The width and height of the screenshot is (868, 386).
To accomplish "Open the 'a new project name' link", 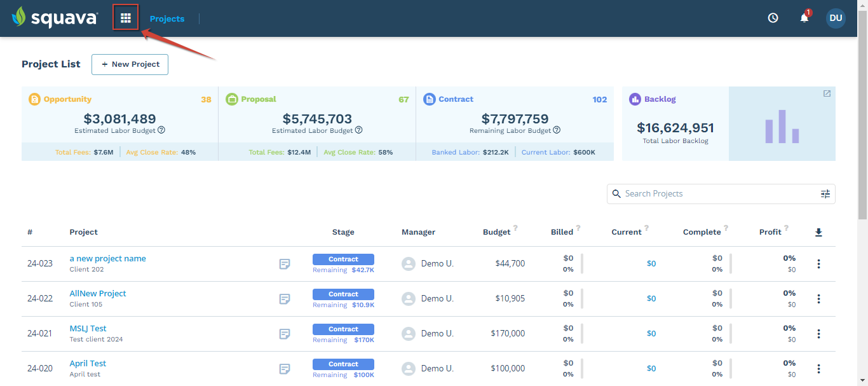I will [x=107, y=258].
